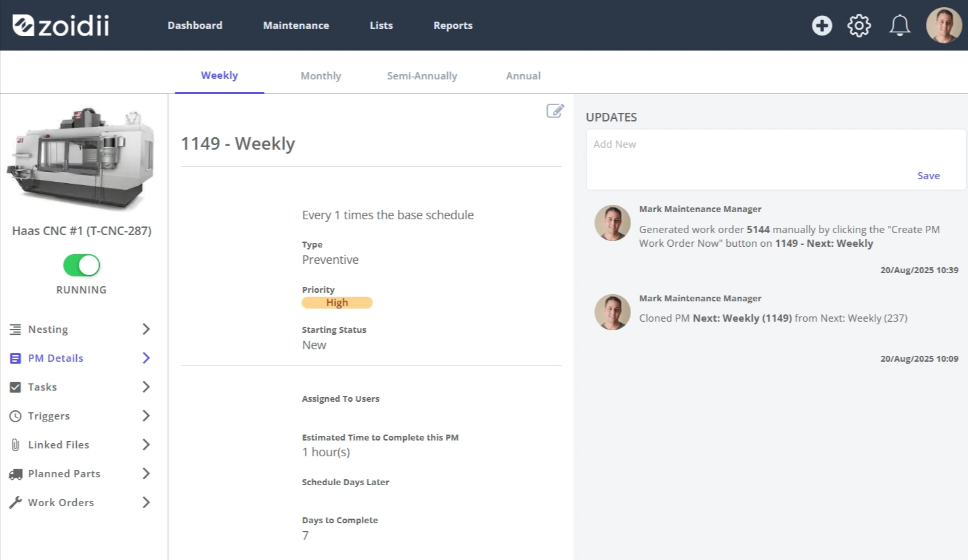Expand the PM Details chevron
Screen dimensions: 968x560
(x=146, y=358)
